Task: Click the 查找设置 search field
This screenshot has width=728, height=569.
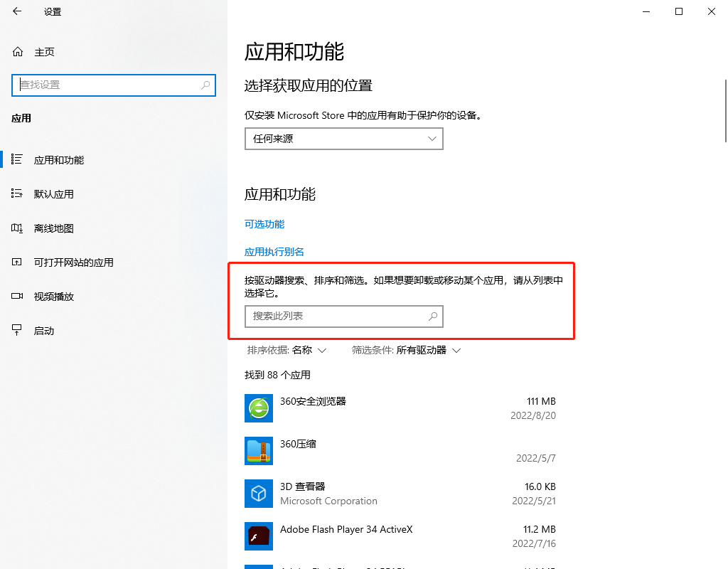Action: pos(107,85)
